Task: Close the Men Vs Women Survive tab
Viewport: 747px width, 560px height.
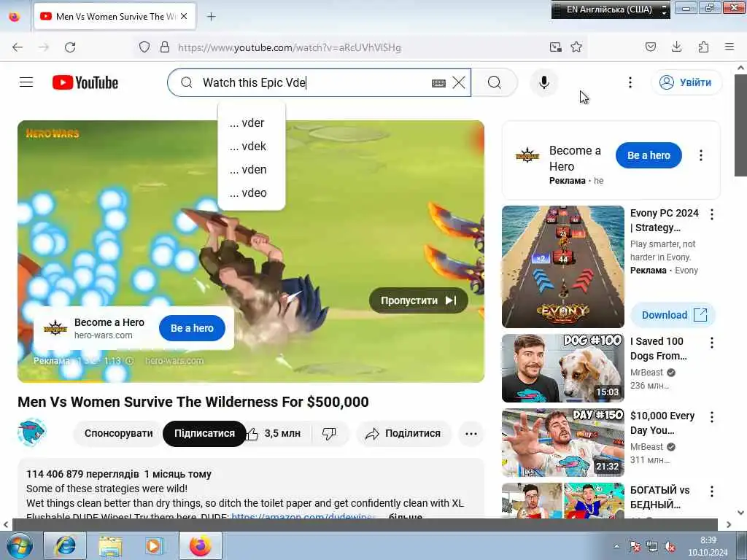Action: point(184,16)
